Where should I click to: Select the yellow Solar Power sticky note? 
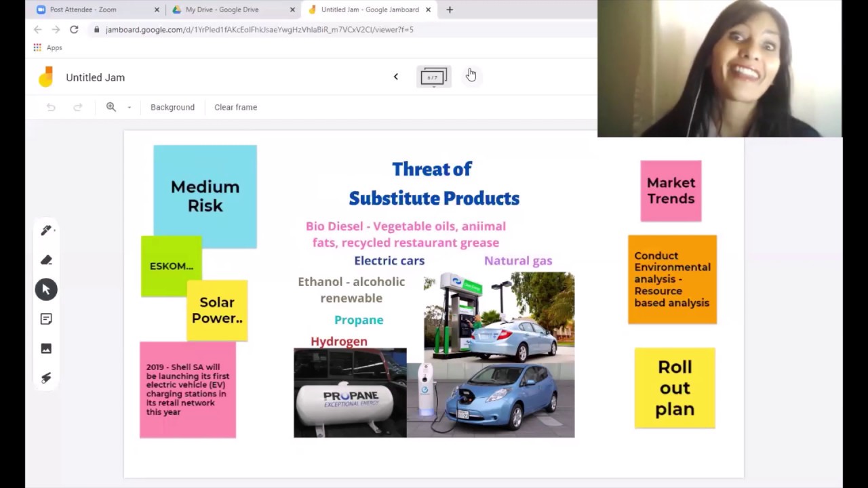tap(217, 310)
